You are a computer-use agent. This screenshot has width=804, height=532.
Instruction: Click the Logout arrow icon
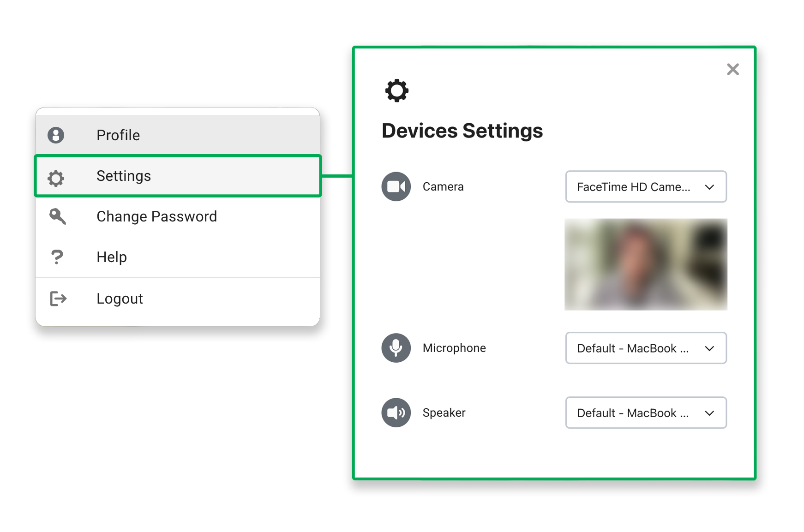(x=58, y=299)
